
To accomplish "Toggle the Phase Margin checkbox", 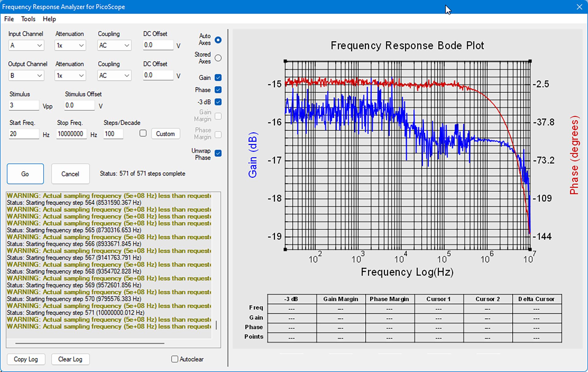I will coord(218,135).
